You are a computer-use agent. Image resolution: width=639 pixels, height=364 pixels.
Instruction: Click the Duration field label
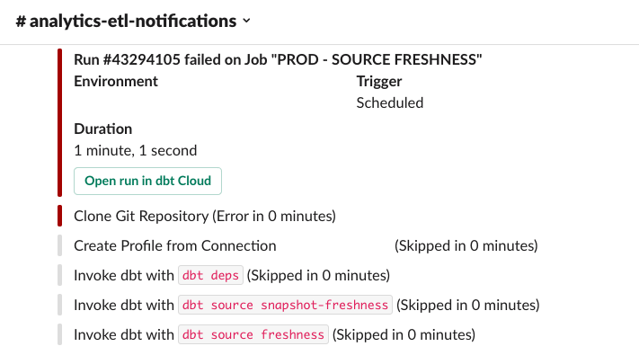click(x=102, y=129)
